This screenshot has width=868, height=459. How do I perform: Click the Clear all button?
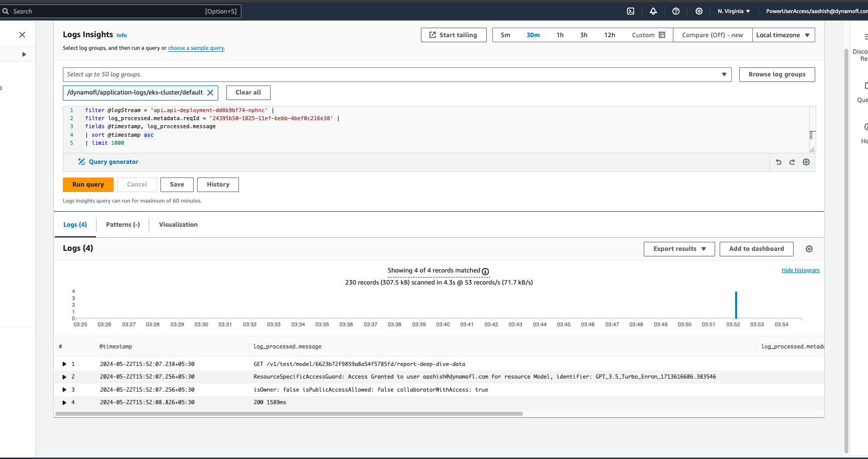pos(248,93)
